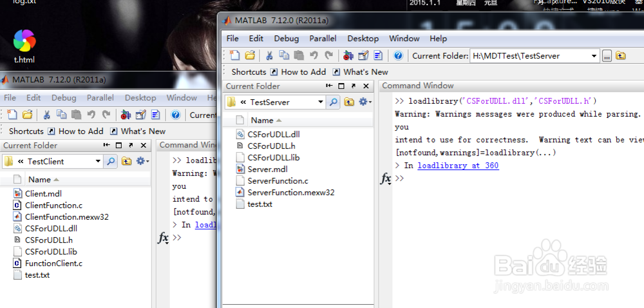Expand the TestServer folder breadcrumb dropdown
The image size is (644, 308).
coord(321,102)
